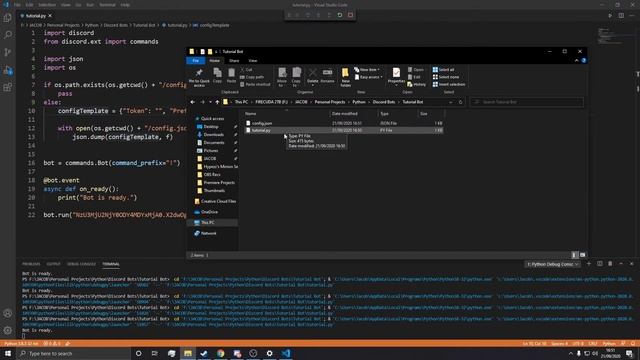Open the Search view in VS Code activity bar
The image size is (640, 360).
7,35
